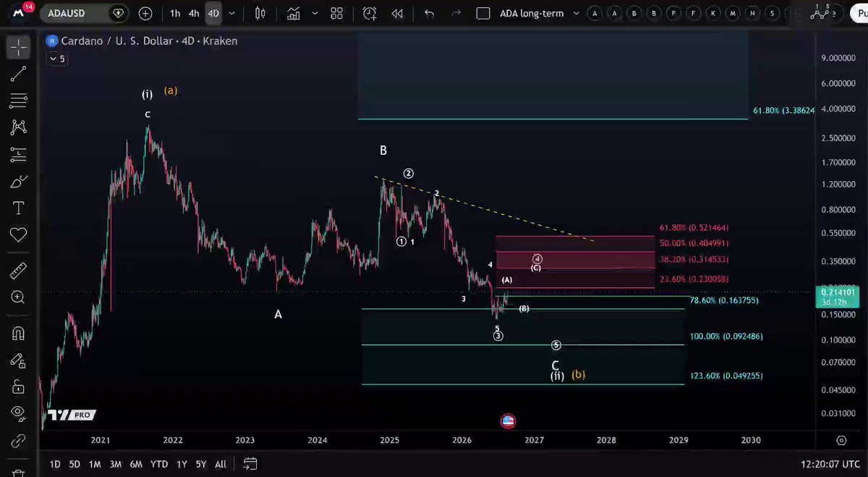This screenshot has width=868, height=477.
Task: Select the K circle in the toolbar
Action: [x=713, y=13]
